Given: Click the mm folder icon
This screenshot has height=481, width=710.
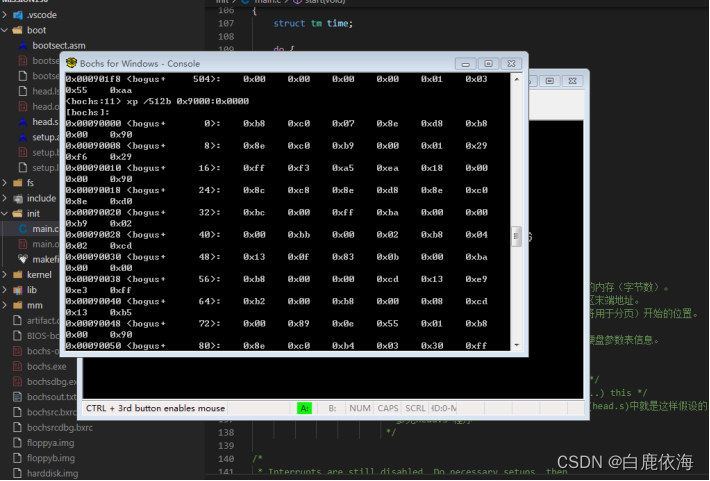Looking at the screenshot, I should (18, 306).
